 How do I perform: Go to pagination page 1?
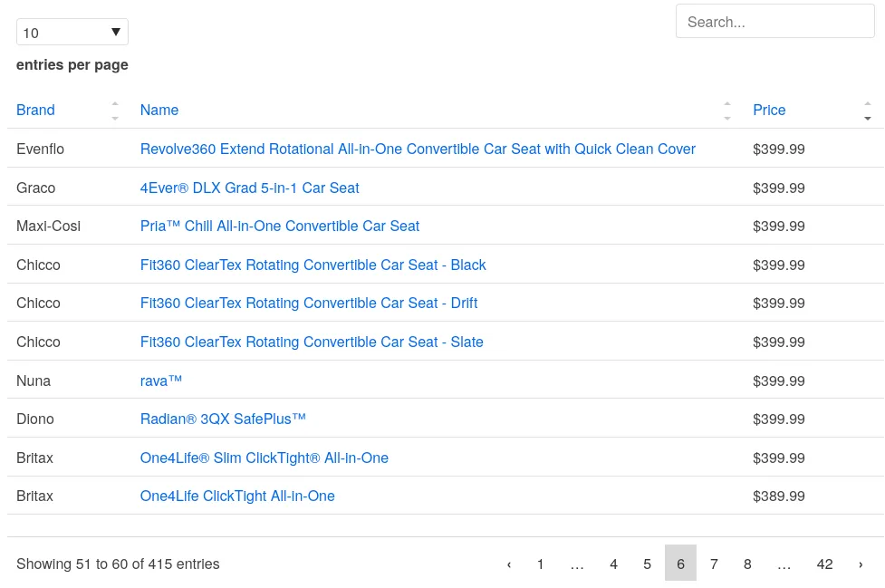540,564
